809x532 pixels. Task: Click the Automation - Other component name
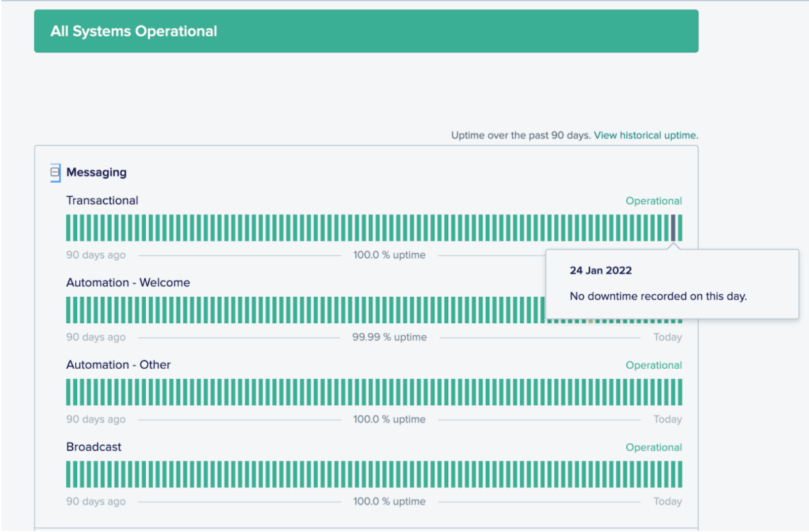pyautogui.click(x=118, y=365)
